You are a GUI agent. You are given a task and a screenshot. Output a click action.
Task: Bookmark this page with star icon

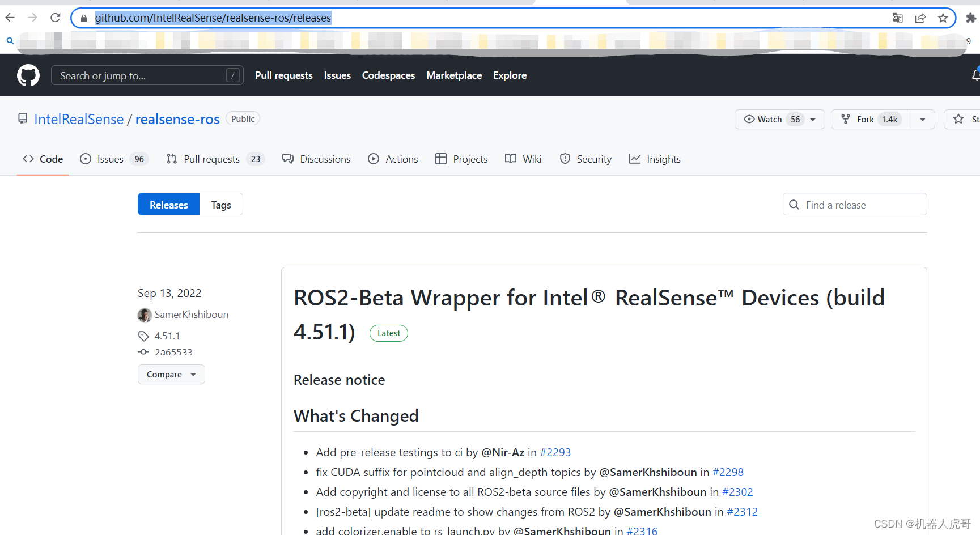(x=943, y=18)
